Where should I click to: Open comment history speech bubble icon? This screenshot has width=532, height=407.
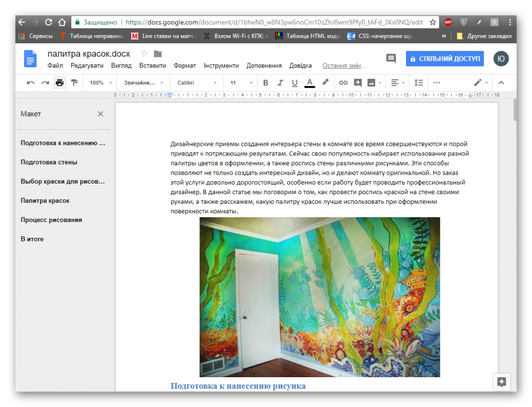tap(391, 59)
